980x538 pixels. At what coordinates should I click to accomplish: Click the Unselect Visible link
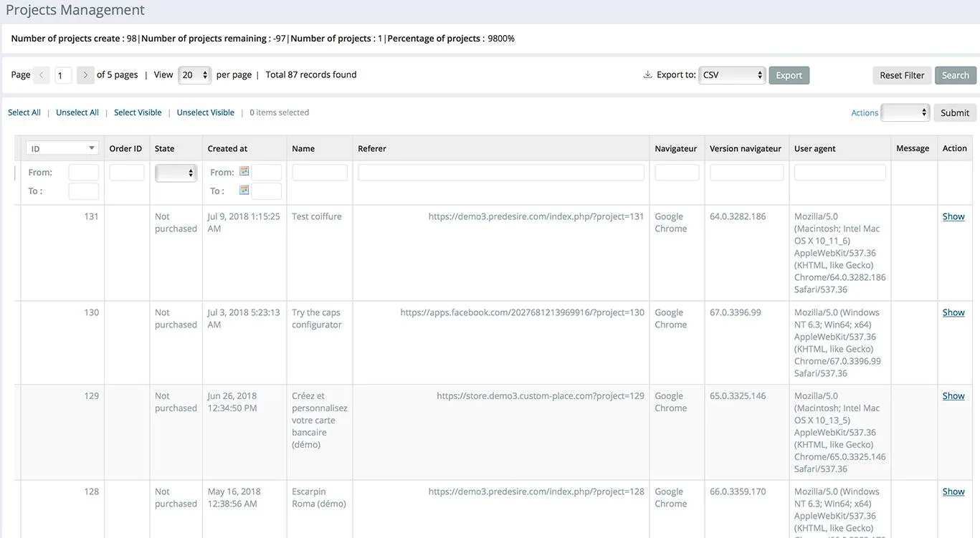pyautogui.click(x=206, y=112)
